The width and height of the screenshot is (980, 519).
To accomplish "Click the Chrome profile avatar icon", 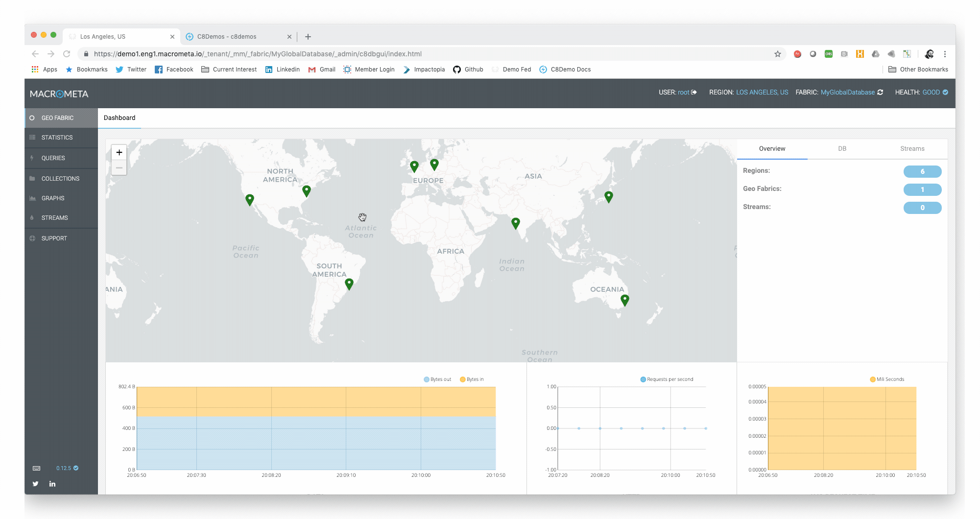I will click(x=929, y=54).
